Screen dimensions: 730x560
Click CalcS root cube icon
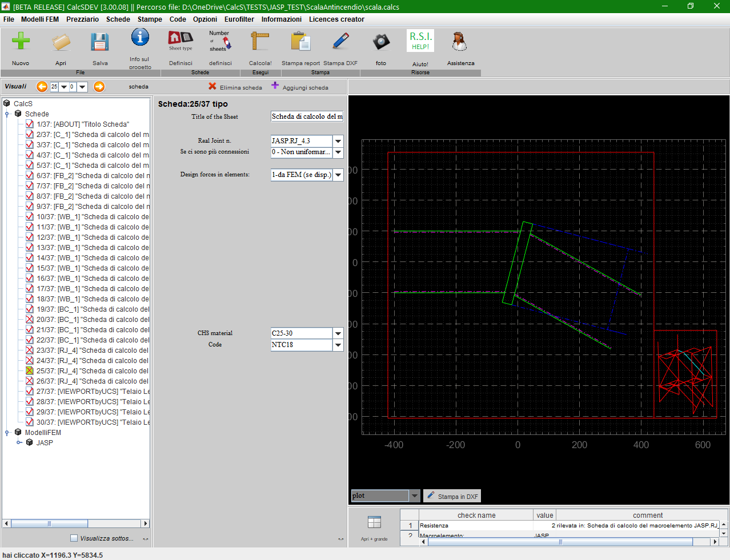[x=7, y=103]
